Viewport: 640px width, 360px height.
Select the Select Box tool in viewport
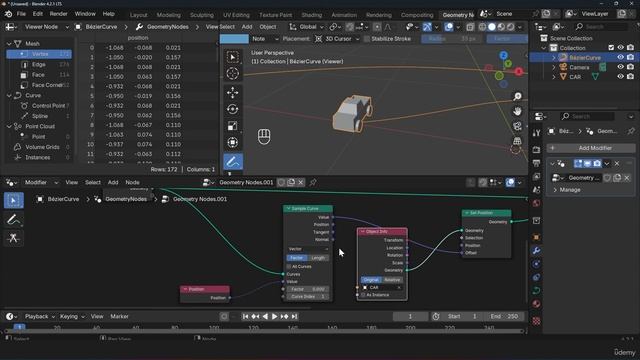coord(233,57)
